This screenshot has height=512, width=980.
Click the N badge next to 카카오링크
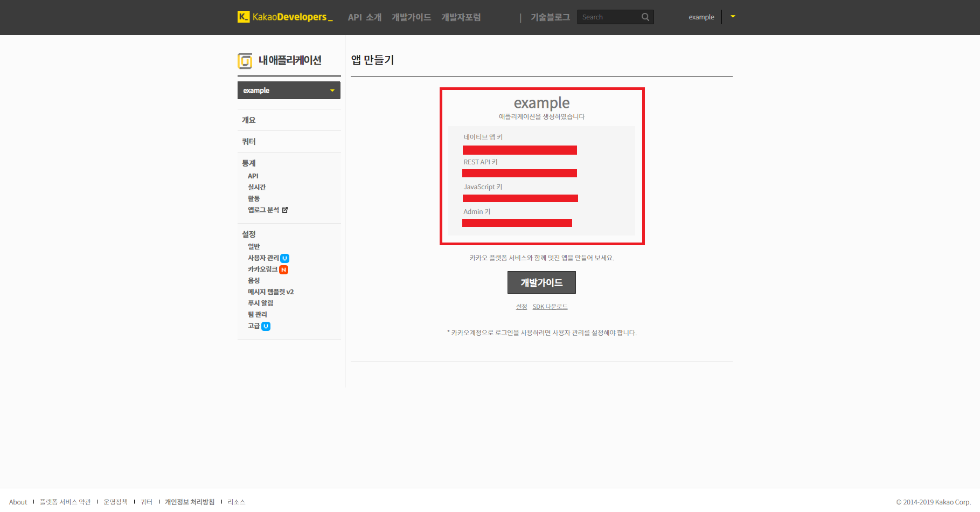coord(283,269)
